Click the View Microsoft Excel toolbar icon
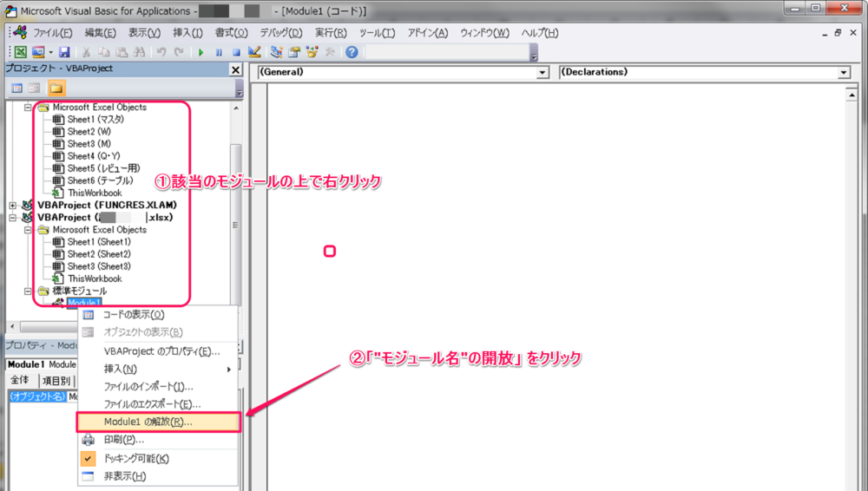The width and height of the screenshot is (868, 491). [x=19, y=52]
